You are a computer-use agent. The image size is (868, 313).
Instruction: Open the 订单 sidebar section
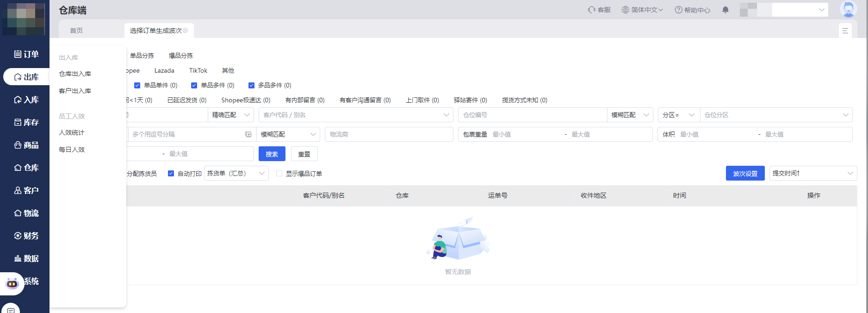tap(26, 54)
